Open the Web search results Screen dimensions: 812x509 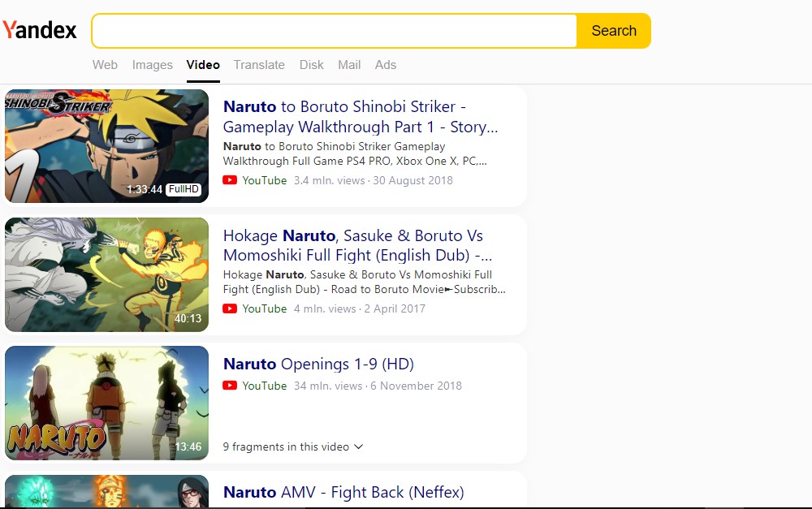point(105,65)
